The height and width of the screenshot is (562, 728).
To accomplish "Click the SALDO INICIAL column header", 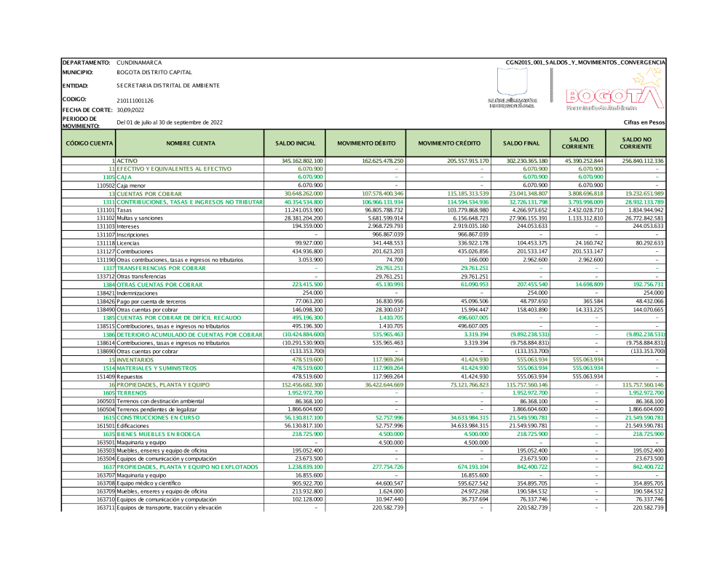I will 296,143.
